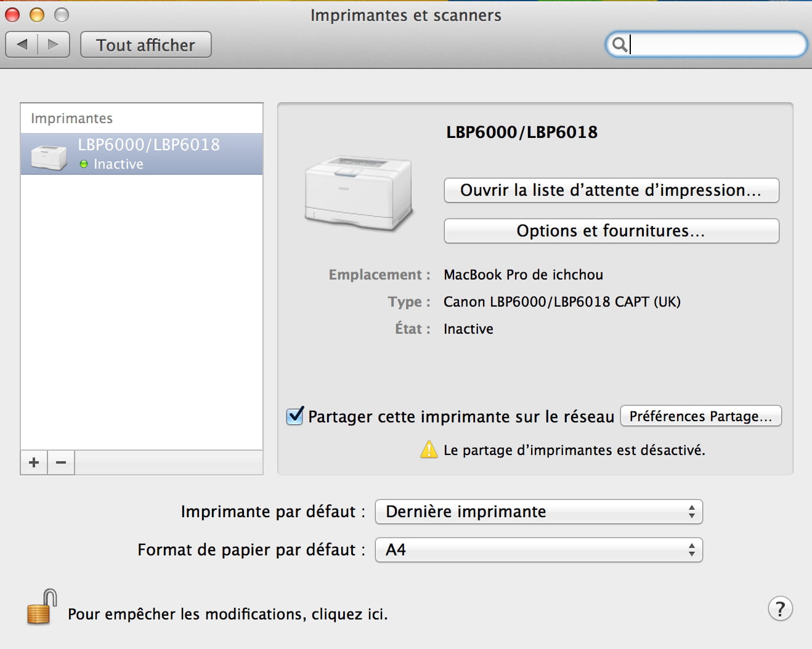Screen dimensions: 812x649
Task: Minimize the window with the yellow button
Action: [37, 15]
